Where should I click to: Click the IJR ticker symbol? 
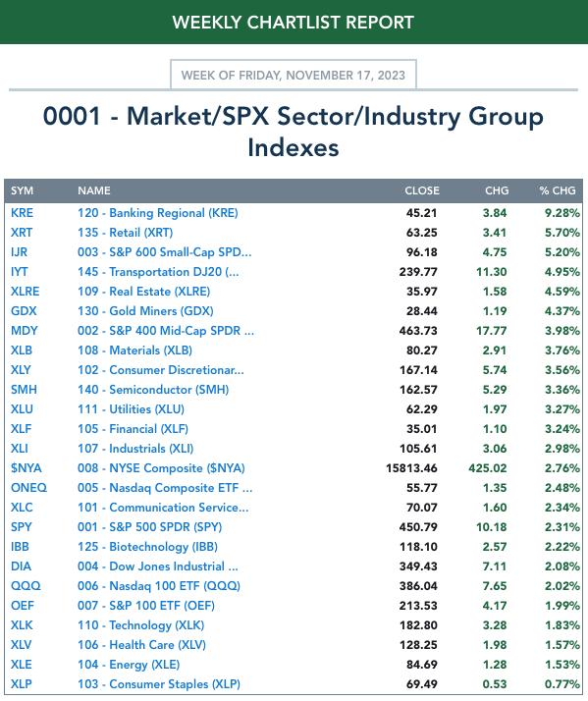point(20,252)
